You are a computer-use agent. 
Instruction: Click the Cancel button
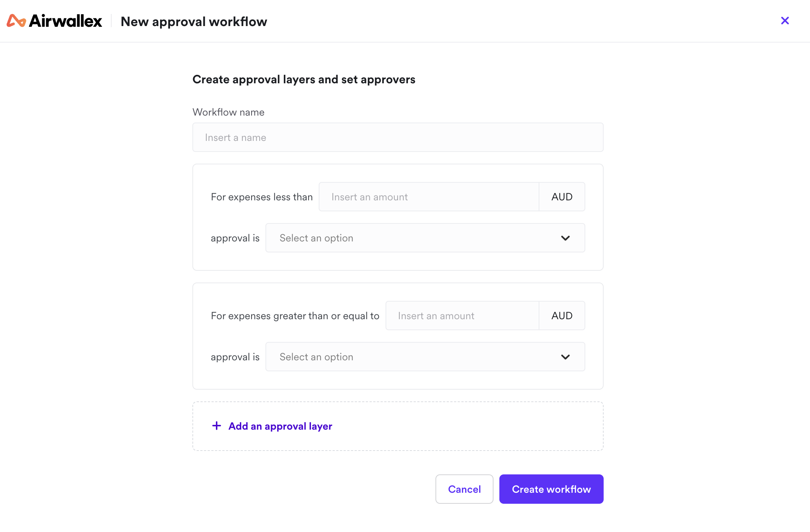[464, 489]
